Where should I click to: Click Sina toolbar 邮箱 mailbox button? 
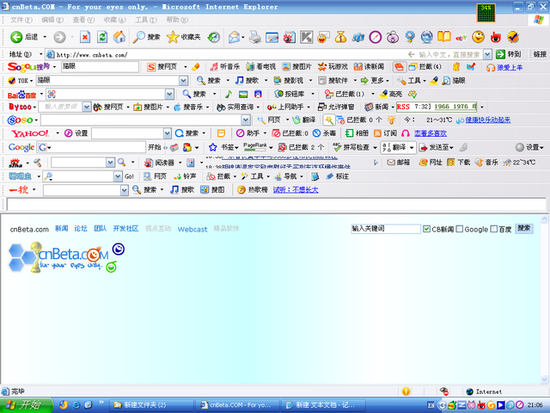coord(398,162)
